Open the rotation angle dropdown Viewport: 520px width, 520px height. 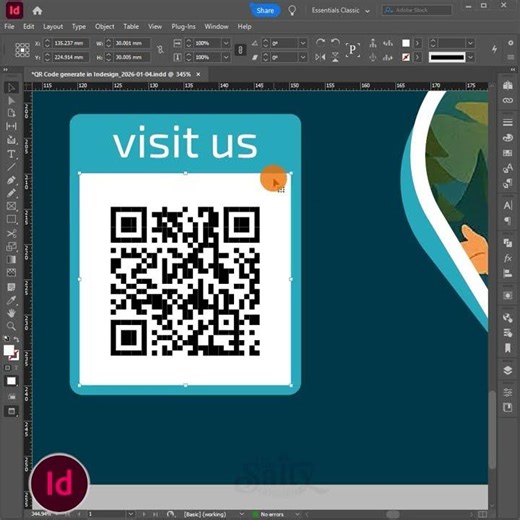[303, 43]
